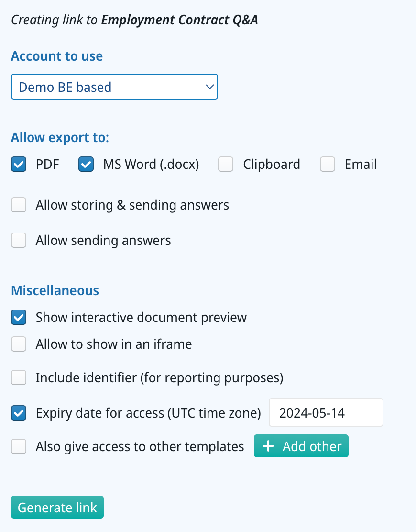The image size is (416, 532).
Task: Check 'Include identifier' checkbox
Action: pos(19,378)
